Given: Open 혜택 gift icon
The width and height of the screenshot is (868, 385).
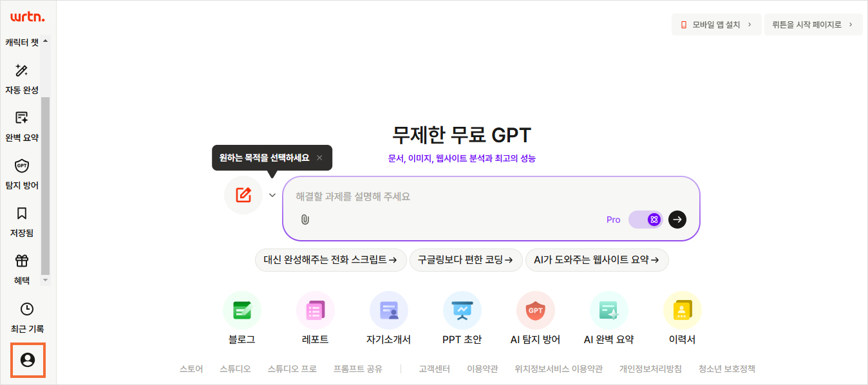Looking at the screenshot, I should click(x=22, y=261).
